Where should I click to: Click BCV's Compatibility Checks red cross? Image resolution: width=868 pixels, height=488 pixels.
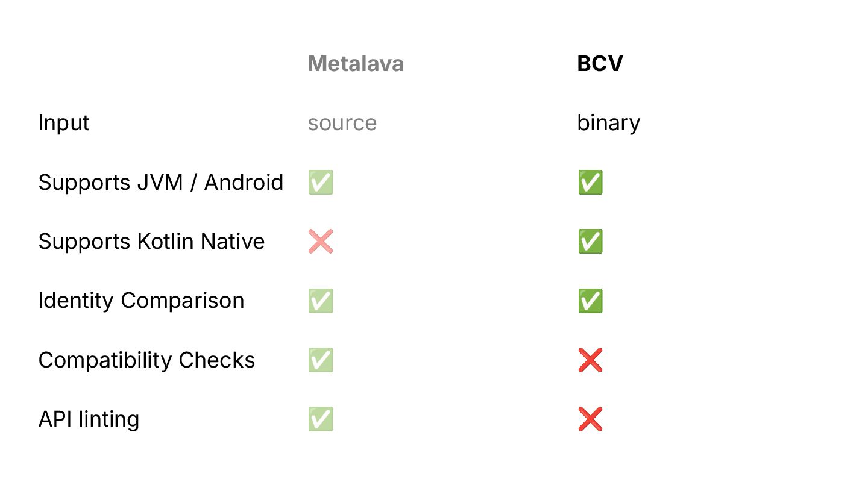pos(590,360)
